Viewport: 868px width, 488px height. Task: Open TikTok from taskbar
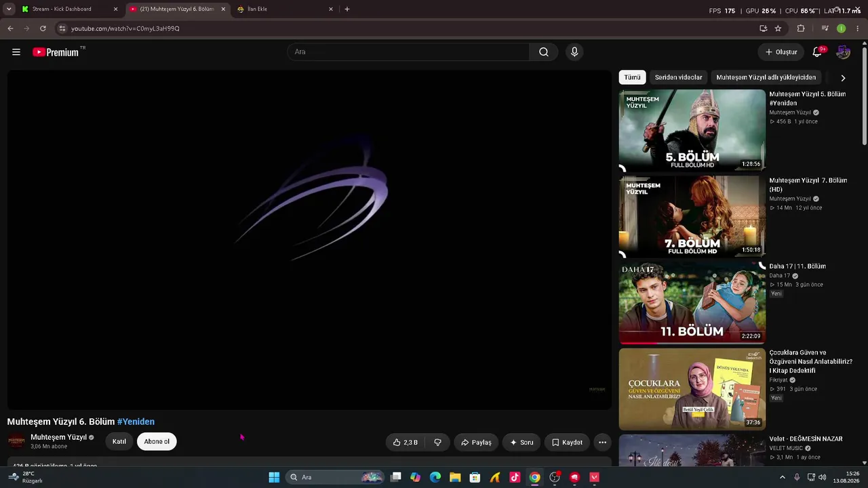point(515,477)
